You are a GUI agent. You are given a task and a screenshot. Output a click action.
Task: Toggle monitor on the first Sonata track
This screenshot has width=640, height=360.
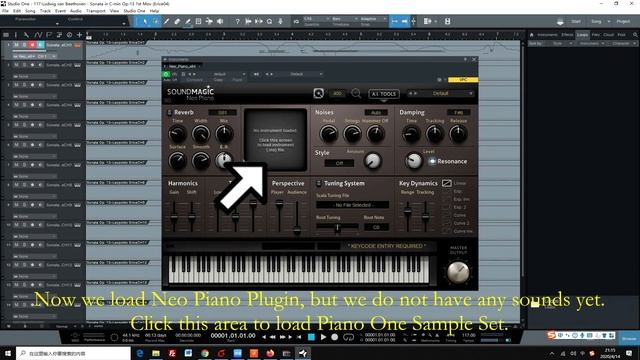click(40, 45)
